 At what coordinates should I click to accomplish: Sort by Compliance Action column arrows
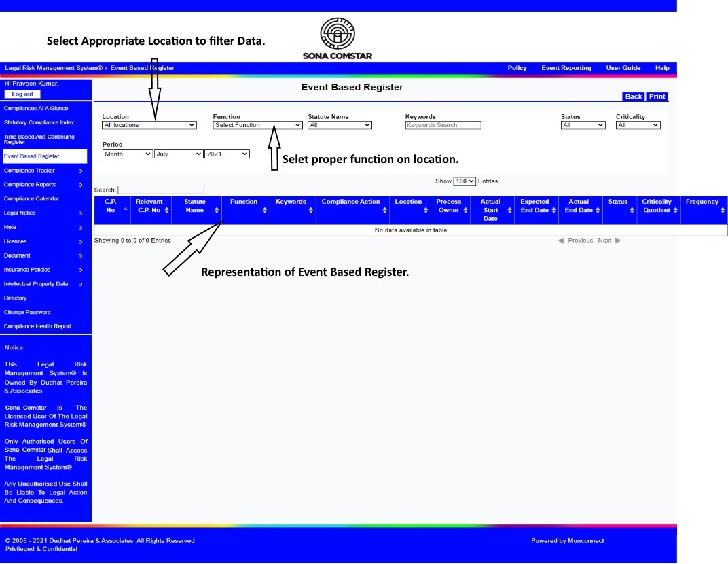pos(384,210)
